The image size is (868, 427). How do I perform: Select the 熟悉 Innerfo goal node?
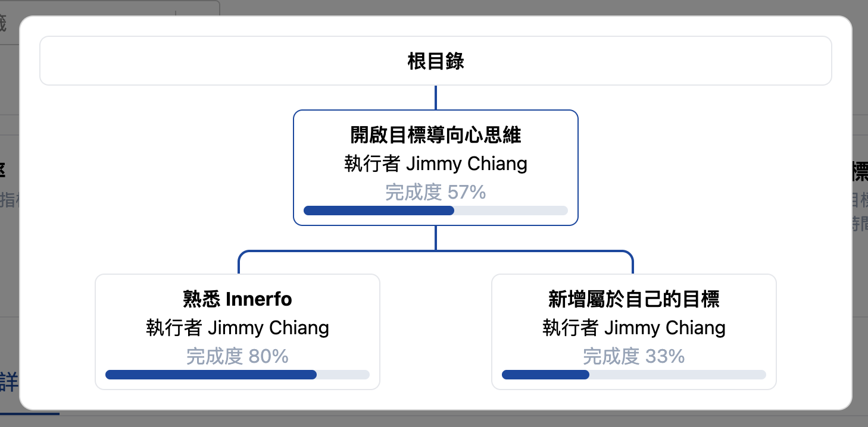(x=237, y=331)
